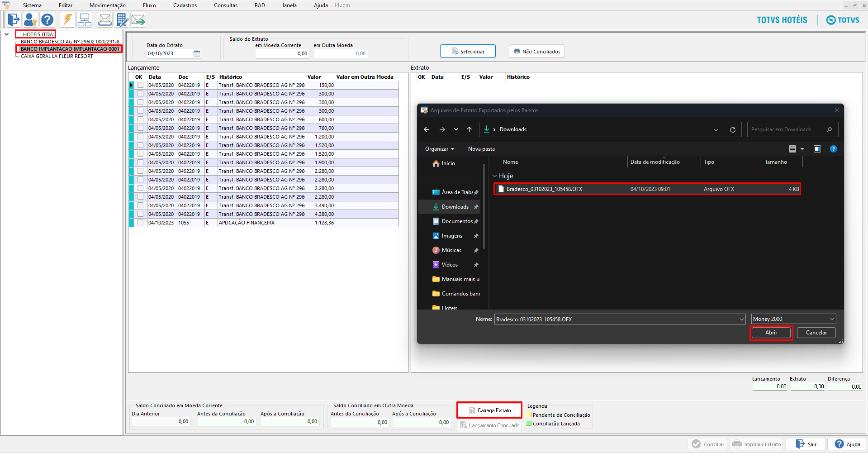Click the Abrir button
The height and width of the screenshot is (453, 868).
tap(771, 333)
